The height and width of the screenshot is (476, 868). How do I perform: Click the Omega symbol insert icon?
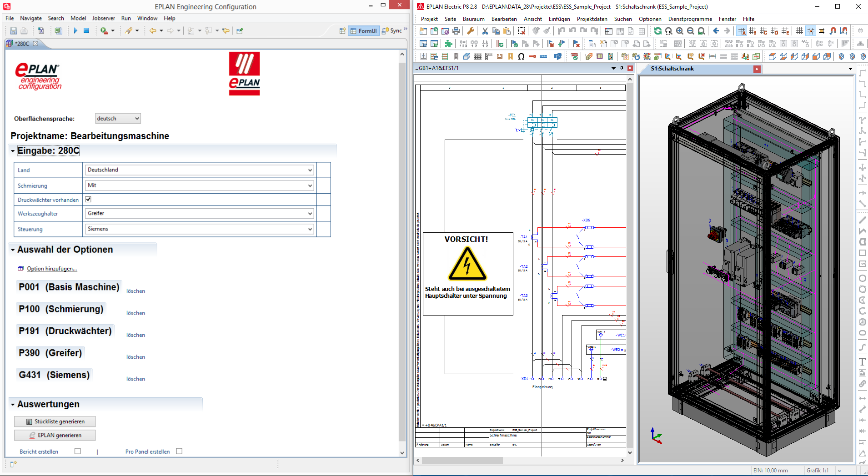point(521,56)
